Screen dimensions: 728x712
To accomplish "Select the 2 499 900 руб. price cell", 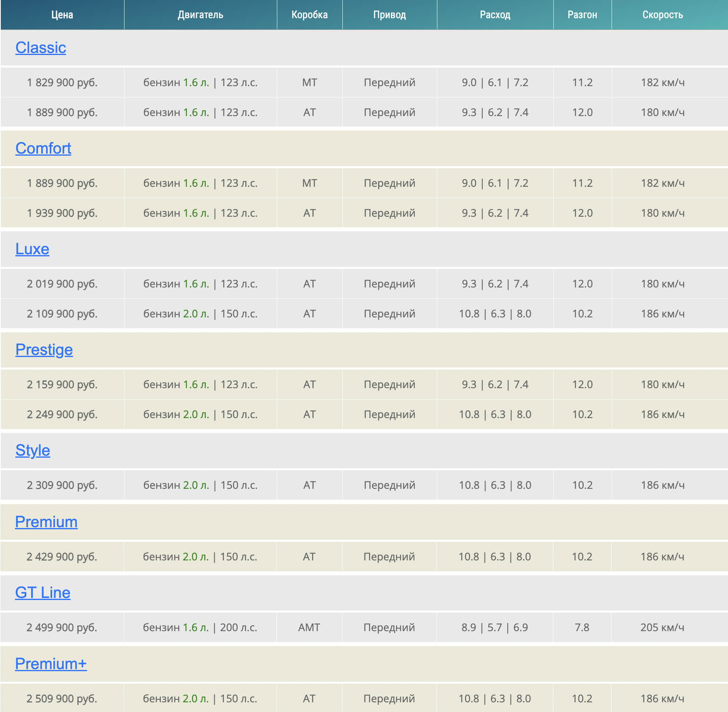I will click(62, 627).
